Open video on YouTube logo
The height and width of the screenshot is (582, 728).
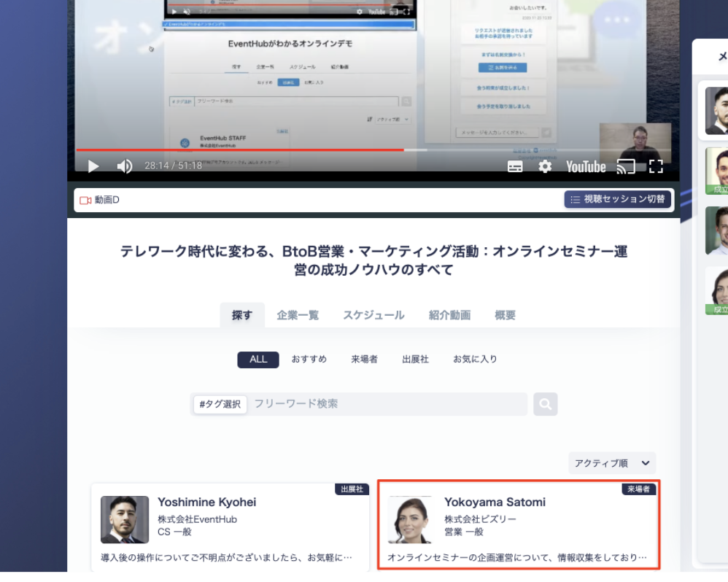tap(586, 166)
